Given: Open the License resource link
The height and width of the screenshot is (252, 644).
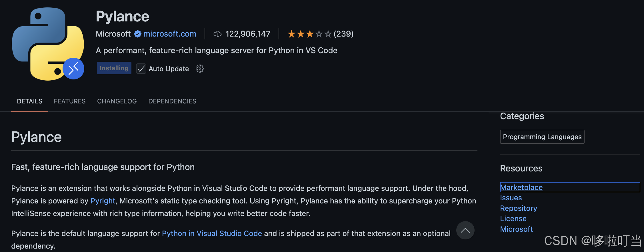Looking at the screenshot, I should coord(513,219).
